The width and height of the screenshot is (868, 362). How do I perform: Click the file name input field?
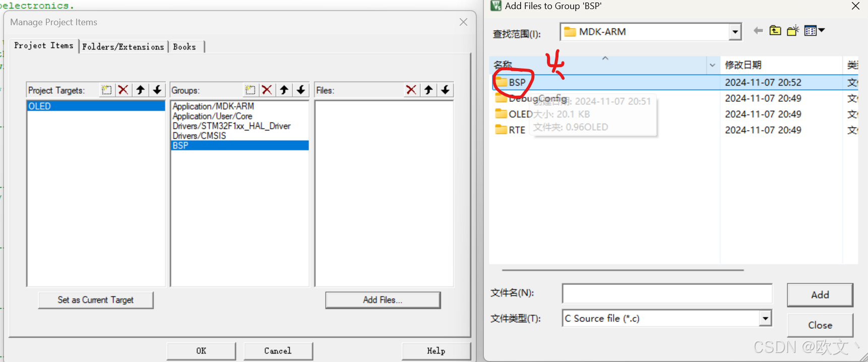click(667, 293)
